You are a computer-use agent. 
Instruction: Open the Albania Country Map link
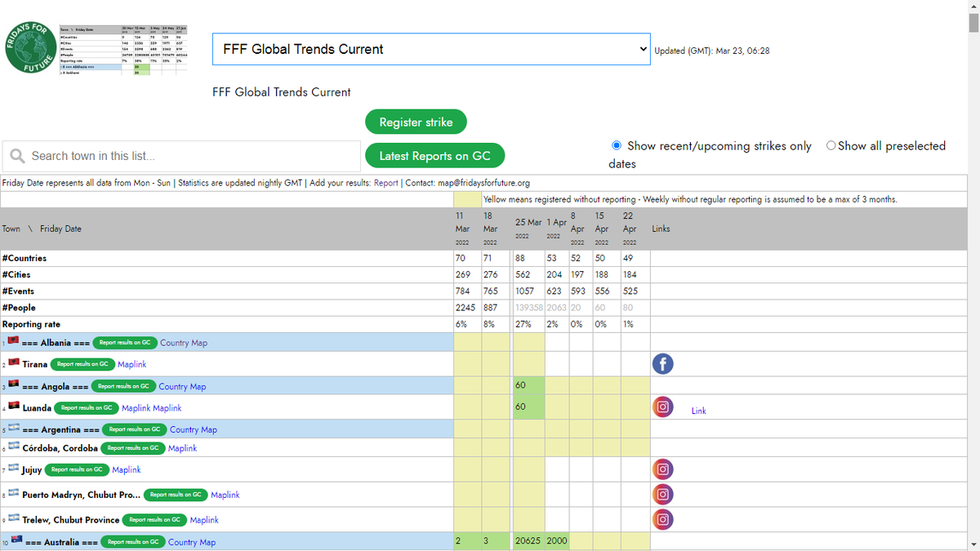point(184,343)
